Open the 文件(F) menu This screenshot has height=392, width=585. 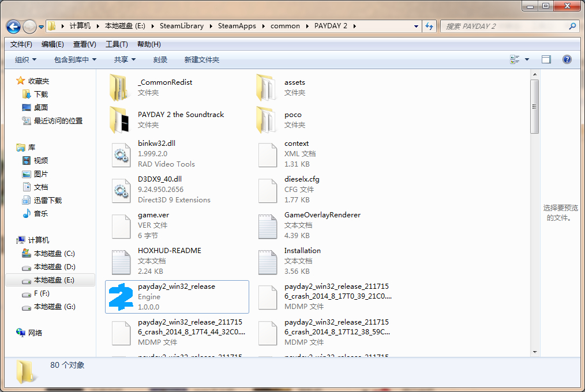point(21,44)
